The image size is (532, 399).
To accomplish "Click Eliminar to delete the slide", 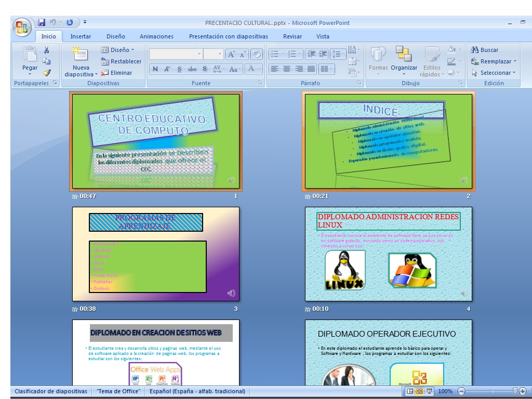I will (x=116, y=73).
